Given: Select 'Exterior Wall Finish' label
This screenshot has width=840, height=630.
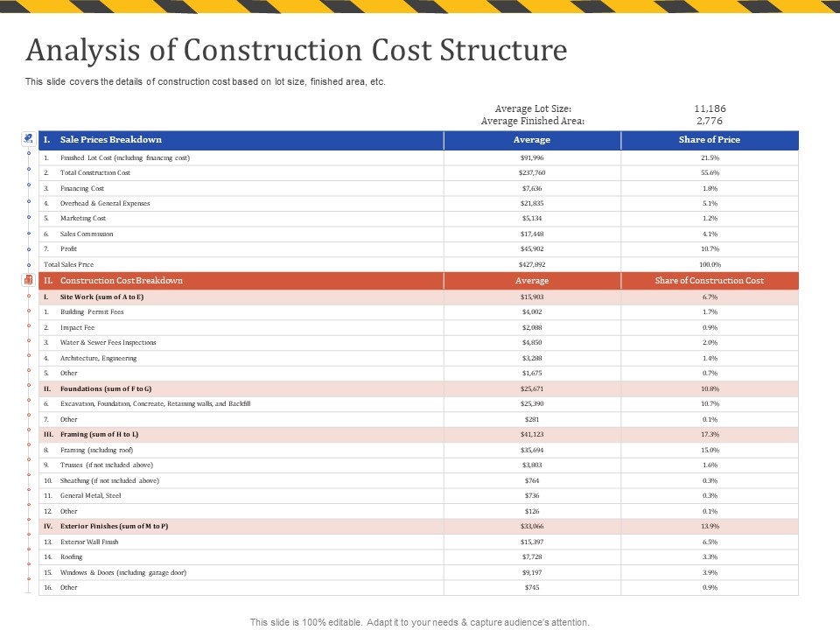Looking at the screenshot, I should pos(89,542).
